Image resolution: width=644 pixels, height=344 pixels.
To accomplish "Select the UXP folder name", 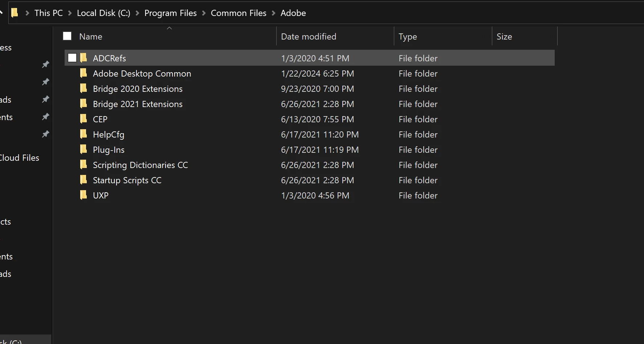I will tap(101, 195).
